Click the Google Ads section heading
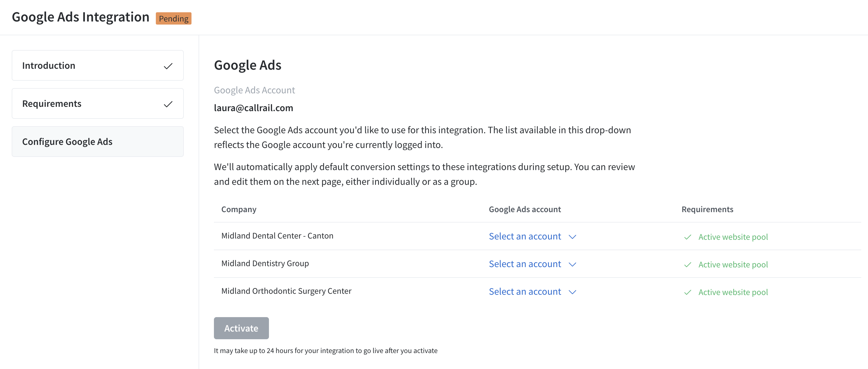The image size is (868, 369). pyautogui.click(x=247, y=65)
